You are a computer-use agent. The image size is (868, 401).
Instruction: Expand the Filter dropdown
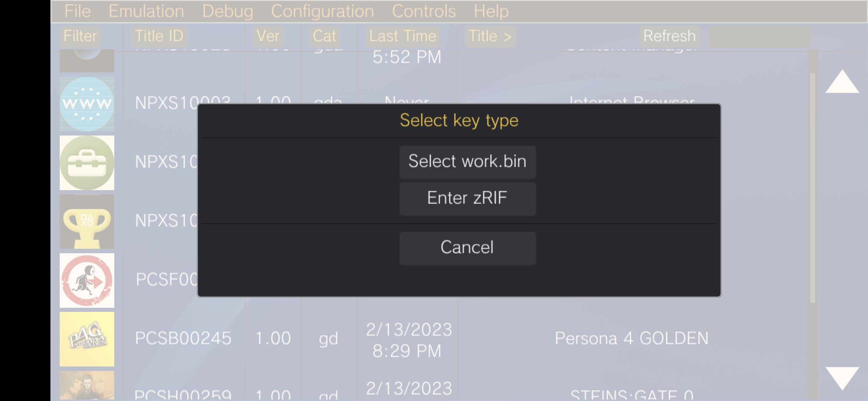coord(80,36)
